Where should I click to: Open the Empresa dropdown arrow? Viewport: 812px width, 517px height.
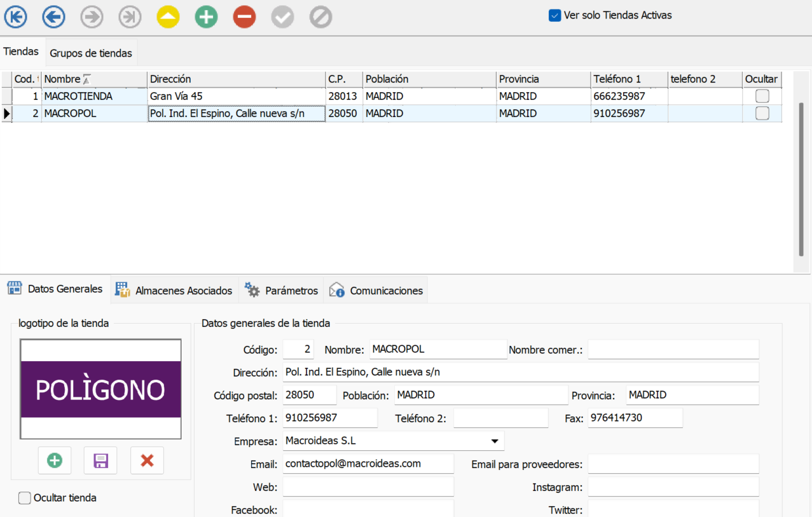pos(495,441)
